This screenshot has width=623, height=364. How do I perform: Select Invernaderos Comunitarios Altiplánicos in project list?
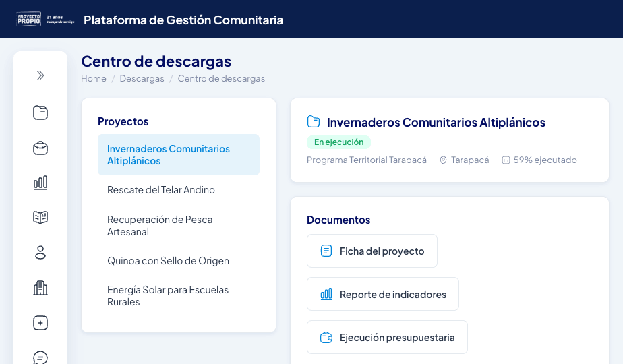[179, 154]
